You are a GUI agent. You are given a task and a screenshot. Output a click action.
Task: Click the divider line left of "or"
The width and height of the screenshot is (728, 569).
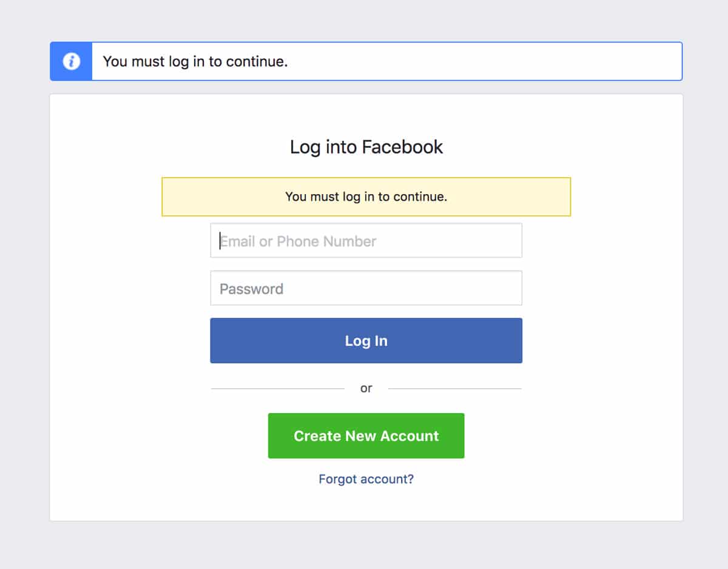coord(278,388)
